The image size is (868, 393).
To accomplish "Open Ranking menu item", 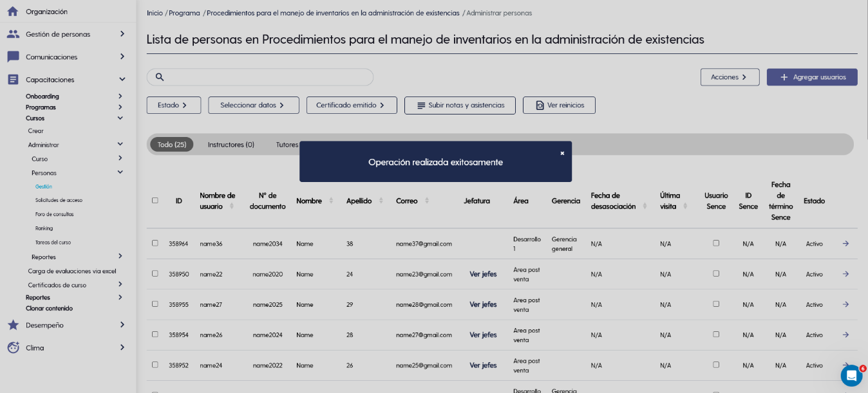I will coord(44,228).
